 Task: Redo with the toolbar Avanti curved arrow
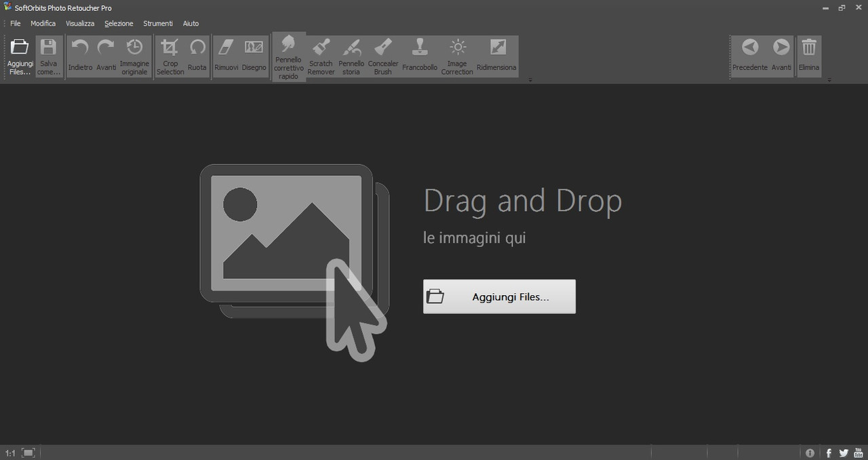pos(106,56)
